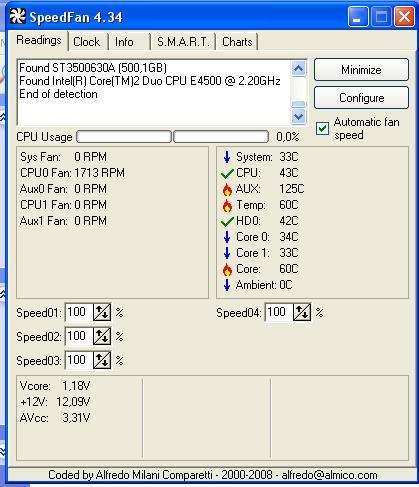Image resolution: width=419 pixels, height=487 pixels.
Task: Click the blue down arrow next to System temperature
Action: coord(227,157)
